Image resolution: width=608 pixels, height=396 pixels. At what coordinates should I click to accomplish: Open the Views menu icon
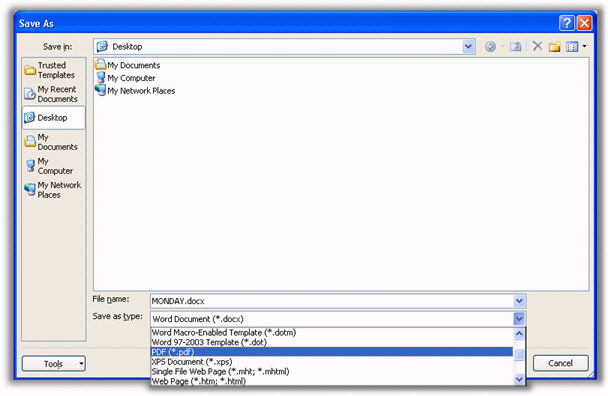[572, 47]
